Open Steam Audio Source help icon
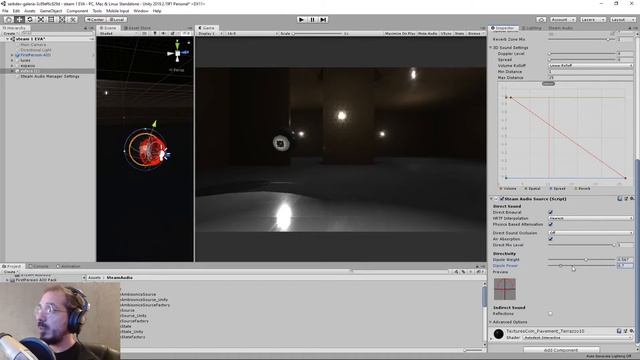 coord(619,199)
